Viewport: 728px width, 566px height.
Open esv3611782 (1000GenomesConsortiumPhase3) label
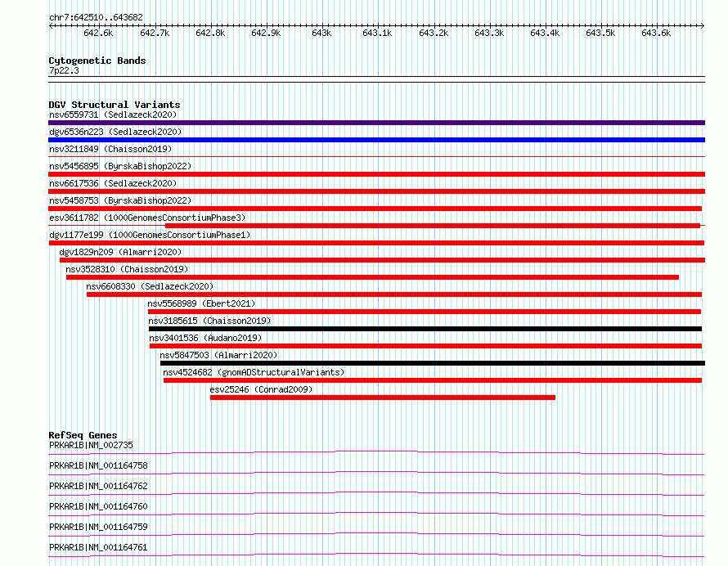147,218
